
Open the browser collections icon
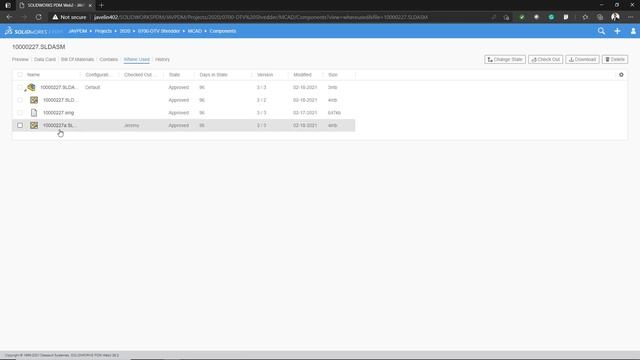(600, 17)
